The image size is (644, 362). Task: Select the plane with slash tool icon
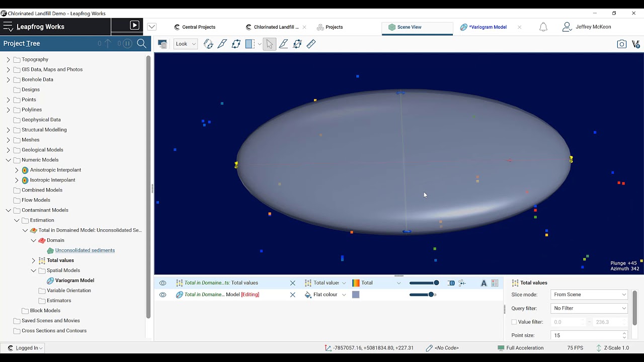point(297,44)
